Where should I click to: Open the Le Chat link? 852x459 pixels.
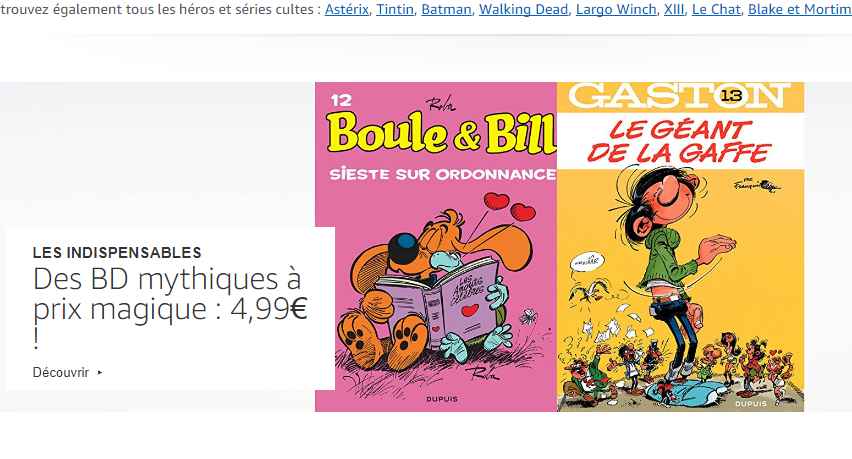[716, 9]
